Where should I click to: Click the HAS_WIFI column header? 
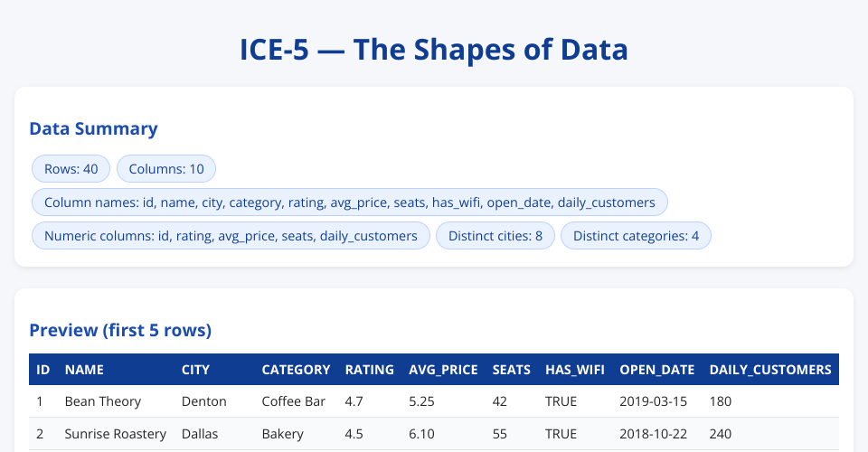[575, 370]
